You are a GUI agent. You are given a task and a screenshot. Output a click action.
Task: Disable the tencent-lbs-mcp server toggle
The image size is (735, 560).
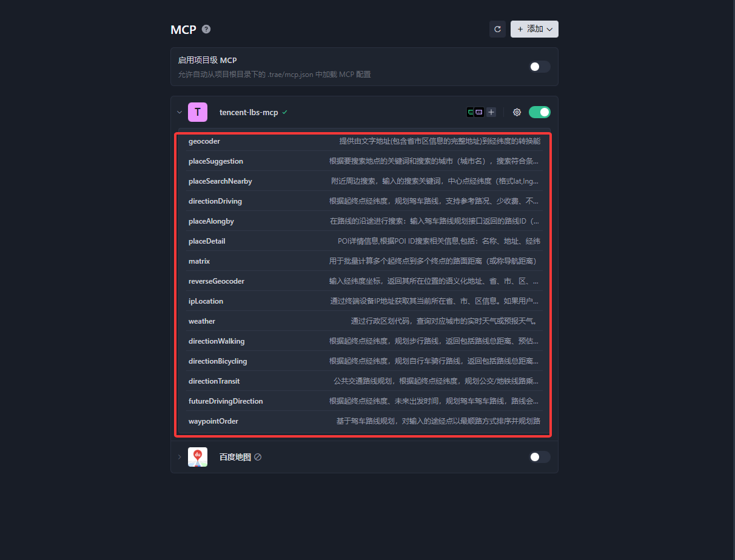[540, 112]
